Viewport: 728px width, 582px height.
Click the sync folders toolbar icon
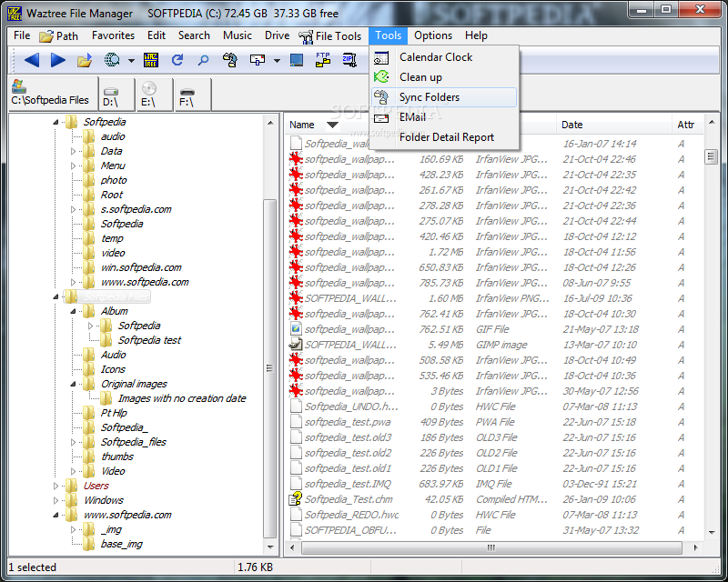[230, 60]
